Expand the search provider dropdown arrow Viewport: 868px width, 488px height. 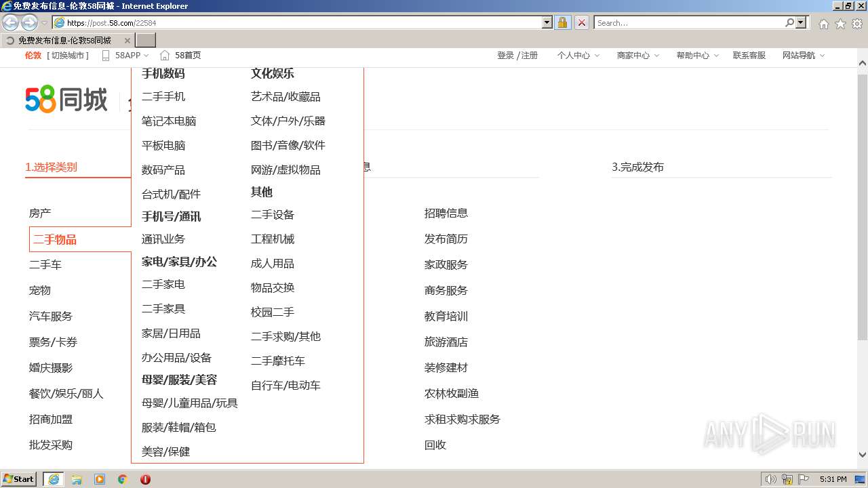tap(802, 22)
